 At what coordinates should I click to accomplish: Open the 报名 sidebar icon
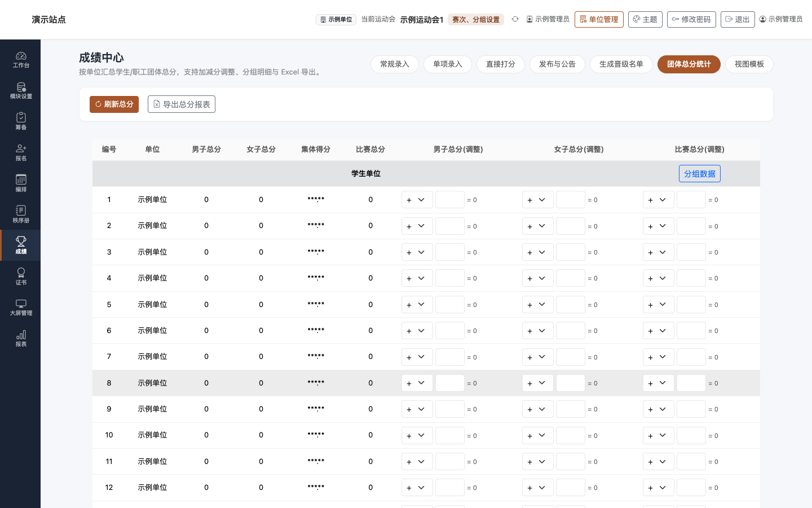(x=21, y=152)
